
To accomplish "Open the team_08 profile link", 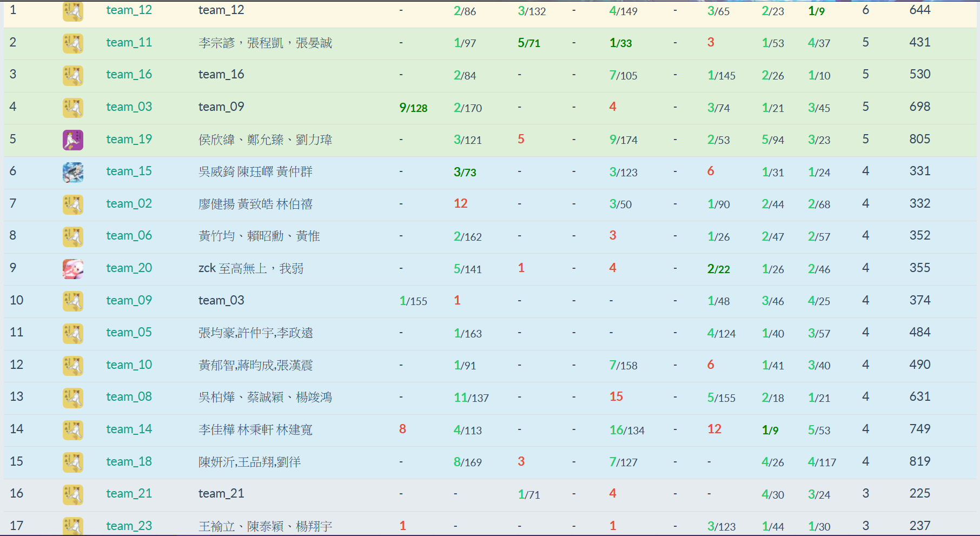I will coord(129,397).
